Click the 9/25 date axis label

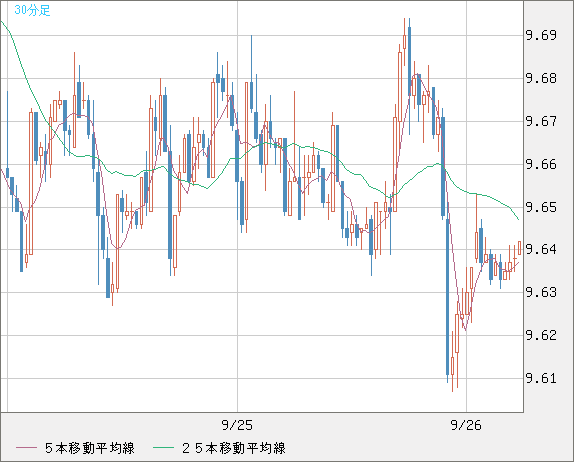point(237,425)
